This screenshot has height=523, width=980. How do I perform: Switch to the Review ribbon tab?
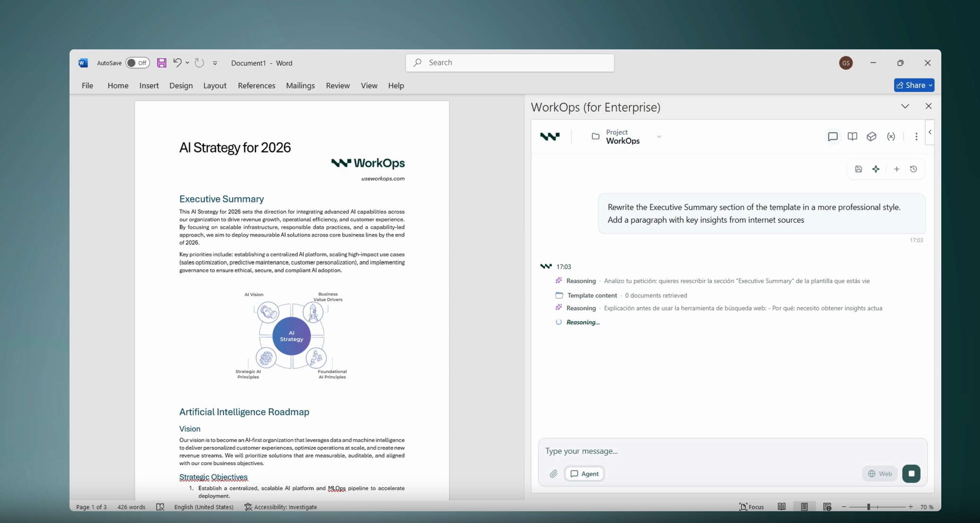(338, 86)
